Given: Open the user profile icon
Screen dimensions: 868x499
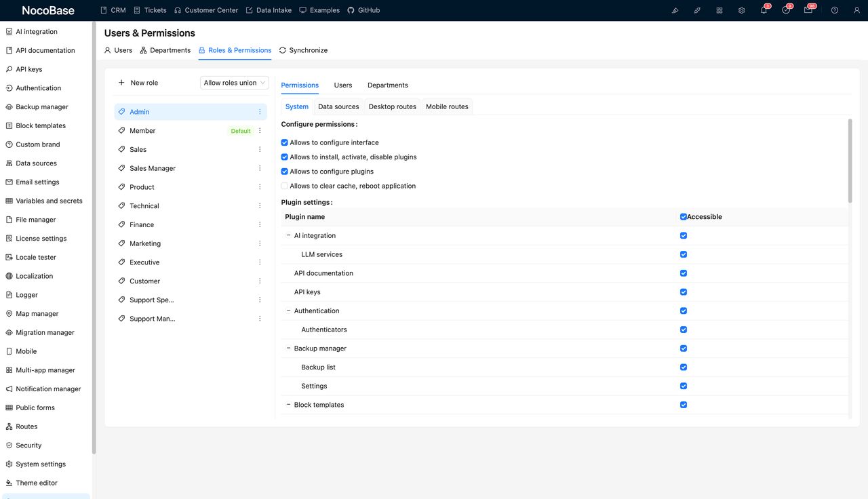Looking at the screenshot, I should pyautogui.click(x=856, y=10).
